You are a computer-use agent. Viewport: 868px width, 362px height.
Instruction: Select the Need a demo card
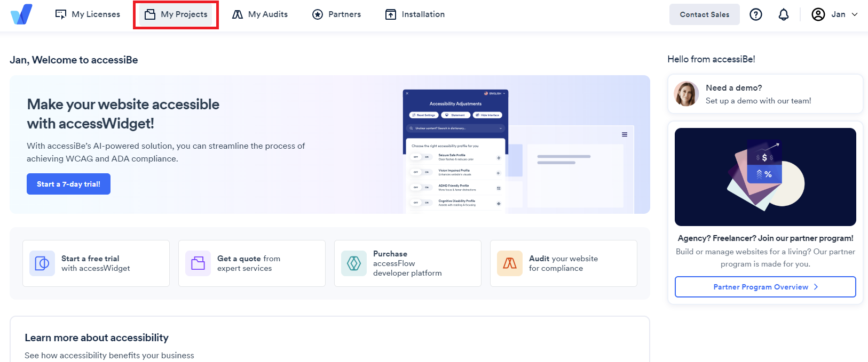point(765,94)
